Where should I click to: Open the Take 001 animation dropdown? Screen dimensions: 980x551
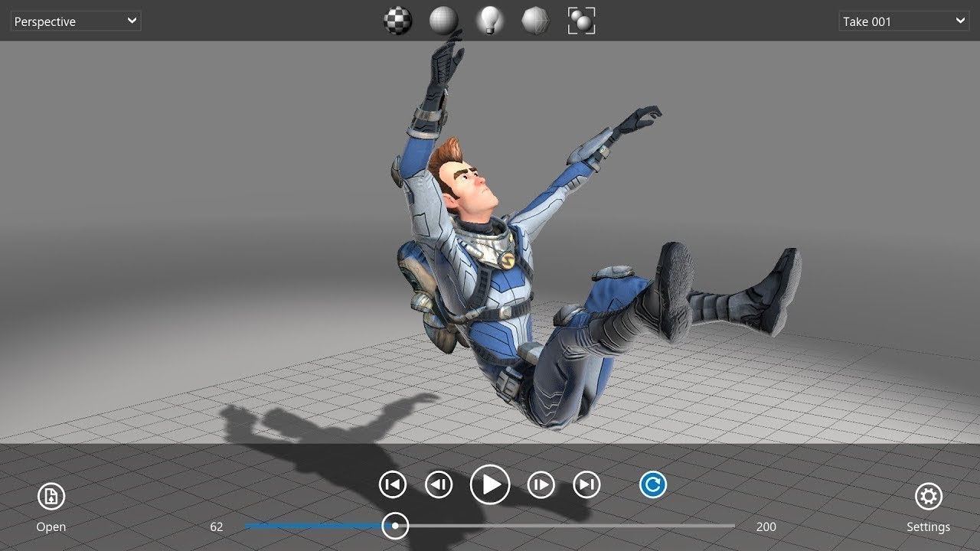tap(904, 21)
